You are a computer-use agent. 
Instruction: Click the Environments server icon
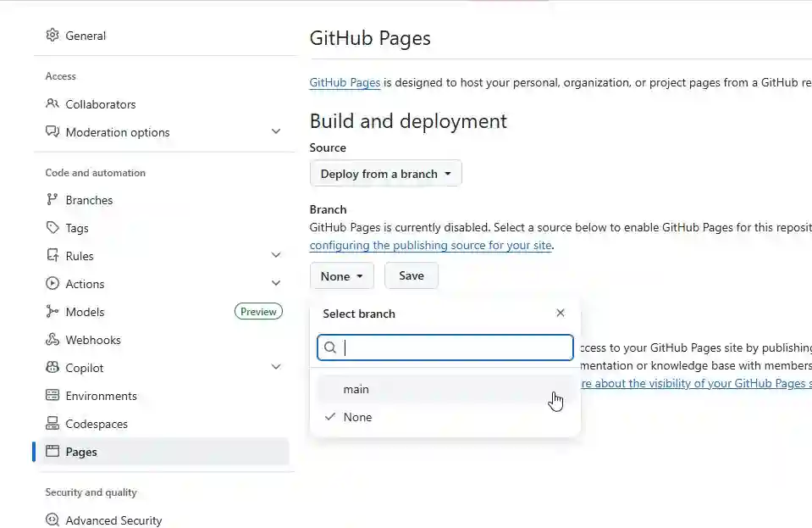[x=52, y=395]
